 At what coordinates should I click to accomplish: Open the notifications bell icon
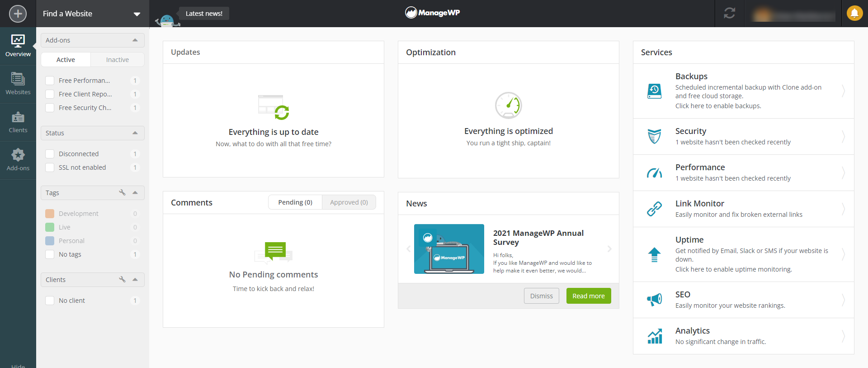click(x=854, y=13)
